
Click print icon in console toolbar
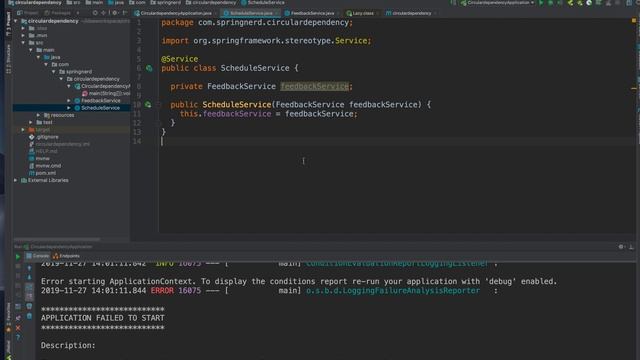(29, 306)
